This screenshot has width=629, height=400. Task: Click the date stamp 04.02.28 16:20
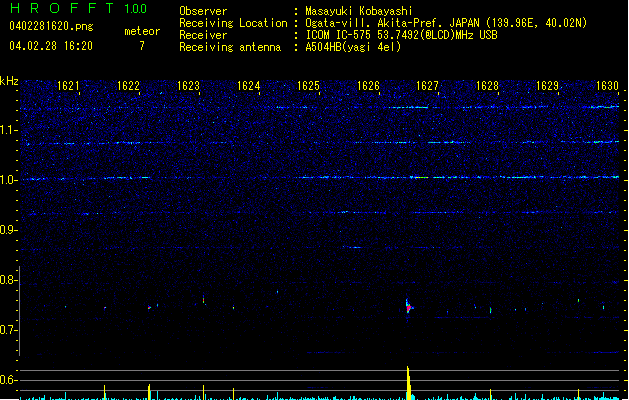point(51,46)
